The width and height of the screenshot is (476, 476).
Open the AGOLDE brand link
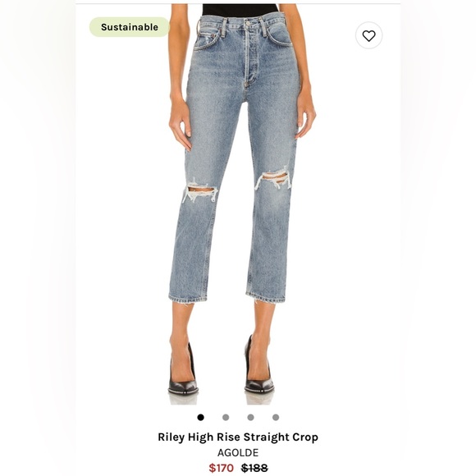(238, 453)
